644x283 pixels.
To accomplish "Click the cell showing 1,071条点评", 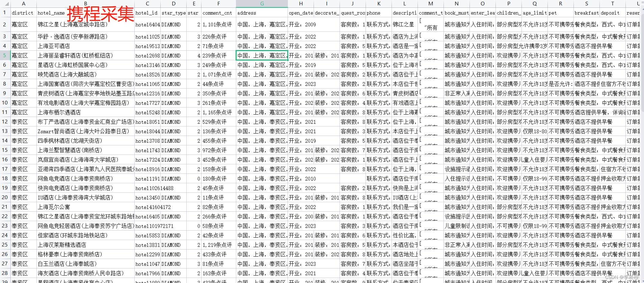I will click(x=219, y=74).
